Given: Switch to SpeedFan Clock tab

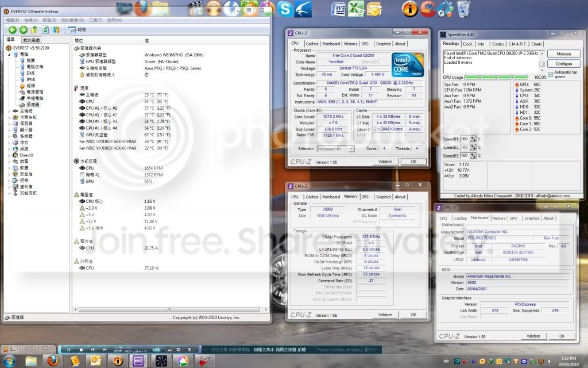Looking at the screenshot, I should 467,44.
